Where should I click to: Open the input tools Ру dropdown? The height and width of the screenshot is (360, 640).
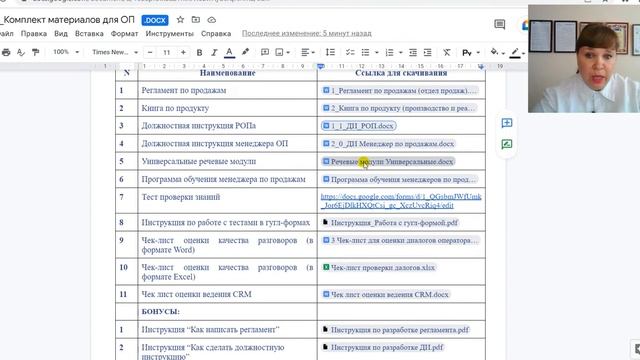(x=471, y=52)
